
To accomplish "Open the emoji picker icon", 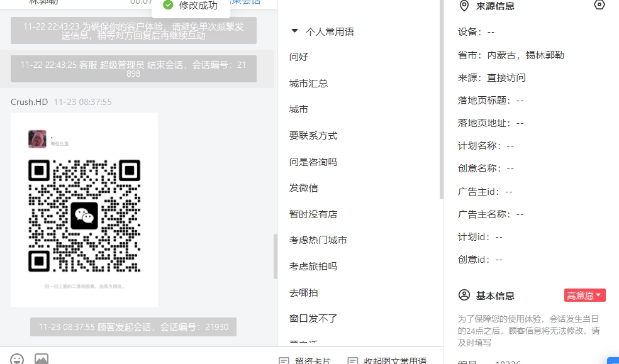I will point(17,359).
